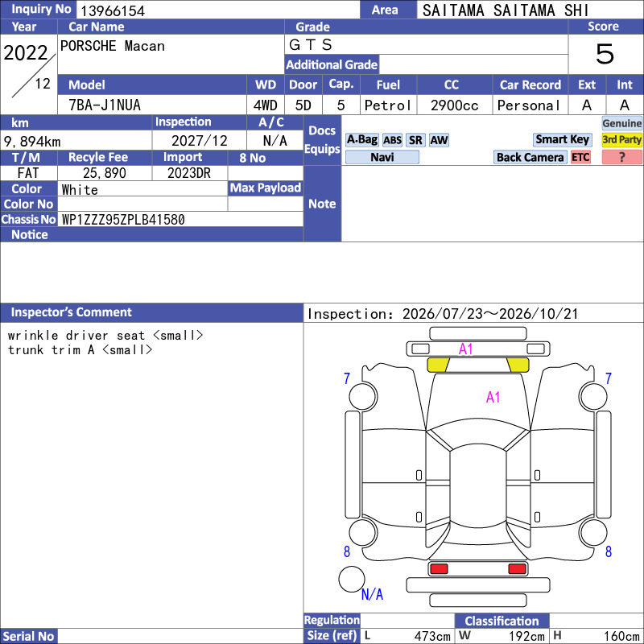Click the A1 mark on the hood

tap(493, 397)
